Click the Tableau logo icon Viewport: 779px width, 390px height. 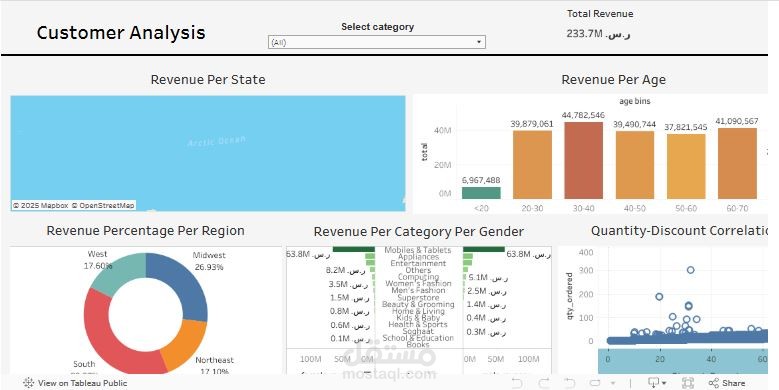[28, 383]
